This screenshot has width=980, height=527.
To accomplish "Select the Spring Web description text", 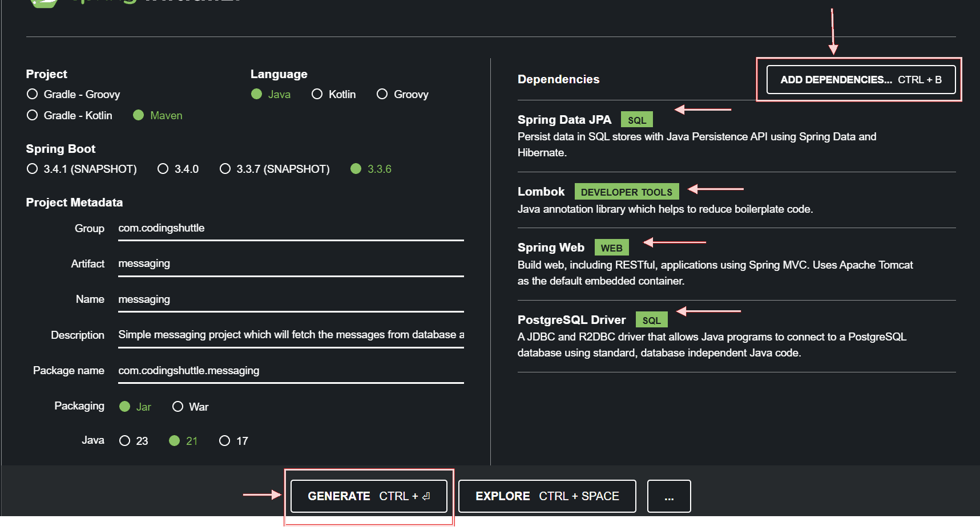I will pyautogui.click(x=715, y=273).
